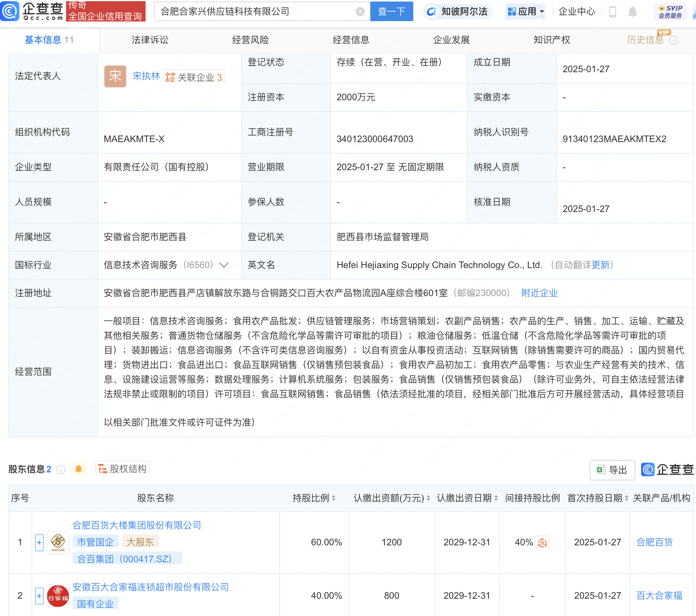Open related product 合肥百货
Viewport: 696px width, 616px height.
655,542
